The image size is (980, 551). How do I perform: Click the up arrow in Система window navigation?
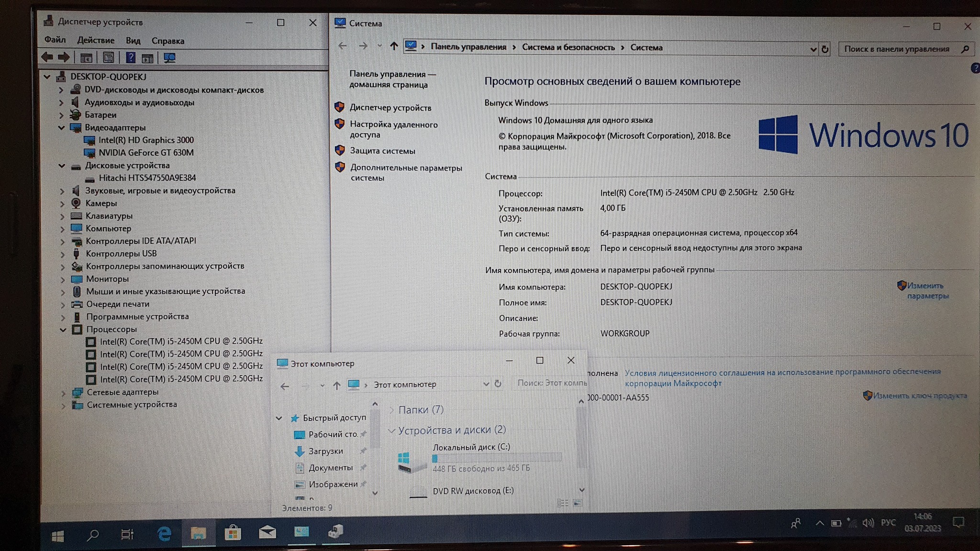tap(393, 46)
